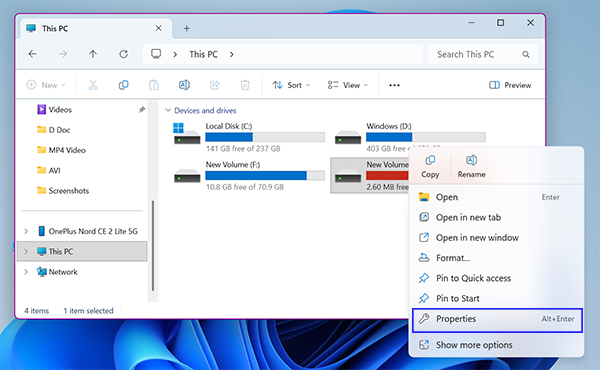Choose Format... from the context menu
This screenshot has width=600, height=370.
click(x=497, y=258)
